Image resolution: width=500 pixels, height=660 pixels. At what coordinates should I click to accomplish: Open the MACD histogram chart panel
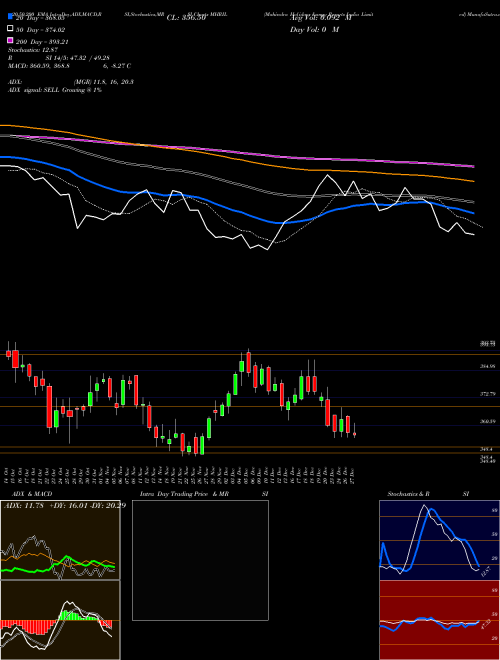(60, 620)
